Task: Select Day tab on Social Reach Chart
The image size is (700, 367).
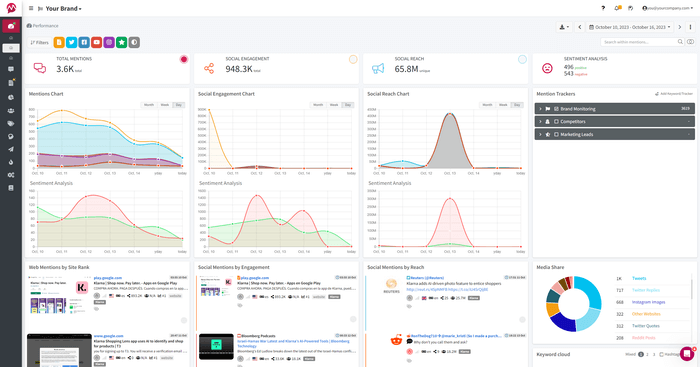Action: coord(517,105)
